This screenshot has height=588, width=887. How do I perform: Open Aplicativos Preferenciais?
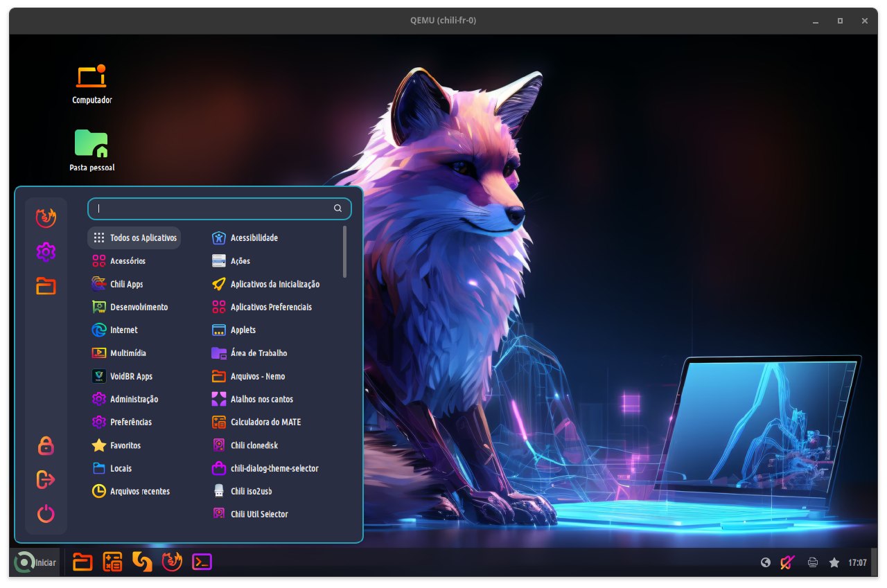coord(273,307)
